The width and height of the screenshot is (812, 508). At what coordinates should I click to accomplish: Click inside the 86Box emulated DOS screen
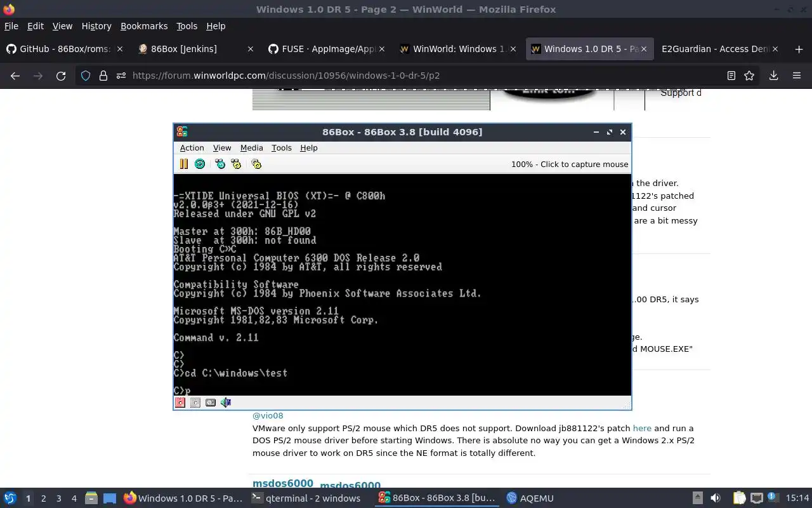402,284
